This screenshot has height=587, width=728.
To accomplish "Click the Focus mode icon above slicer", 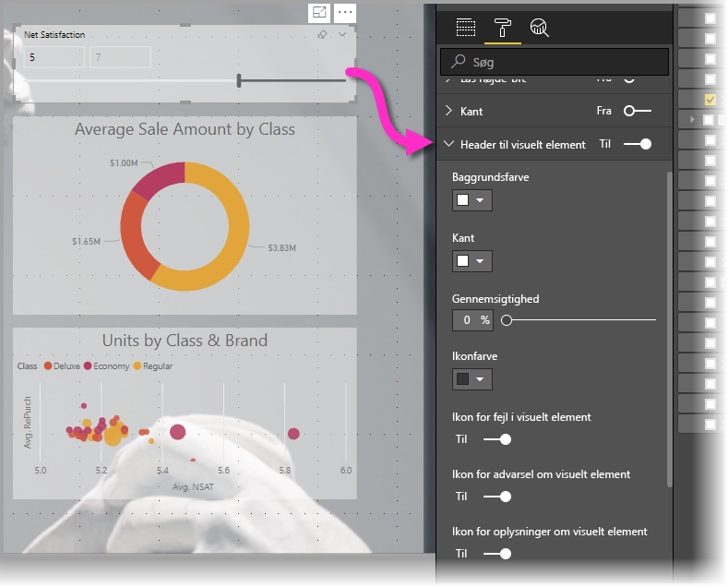I will (319, 13).
